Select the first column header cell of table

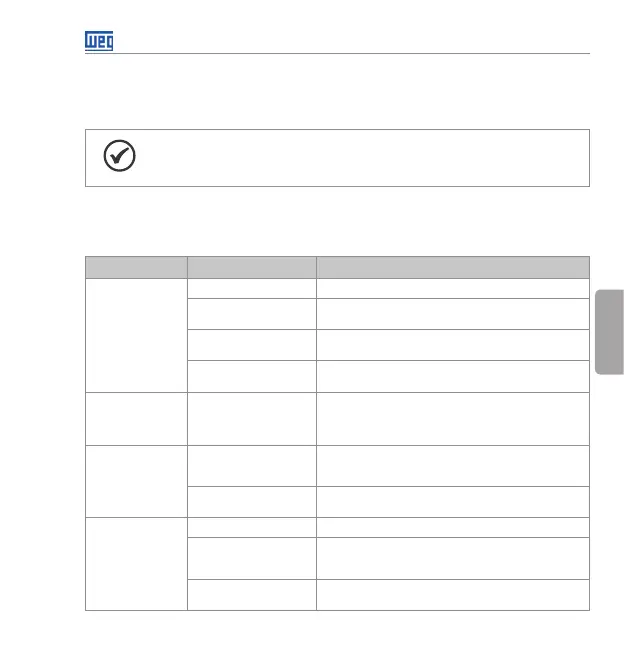136,267
